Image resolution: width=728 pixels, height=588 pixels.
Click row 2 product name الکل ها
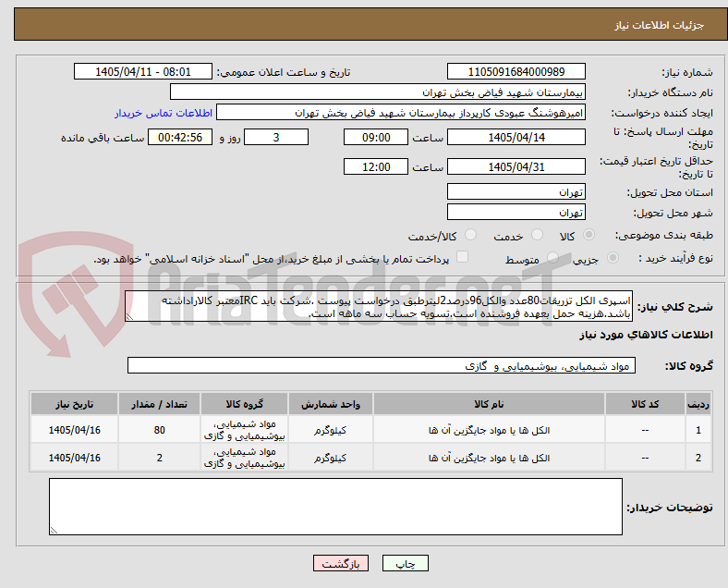[x=489, y=459]
